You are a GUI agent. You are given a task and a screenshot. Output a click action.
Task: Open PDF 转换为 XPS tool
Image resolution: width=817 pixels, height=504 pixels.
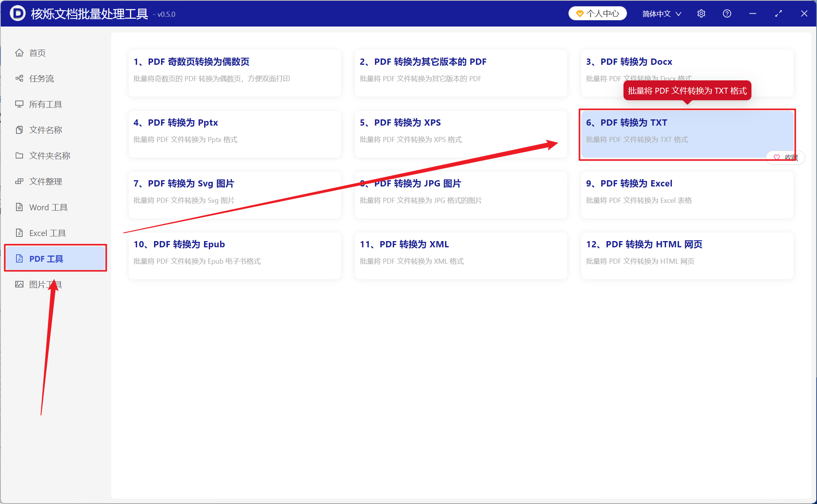(x=461, y=134)
